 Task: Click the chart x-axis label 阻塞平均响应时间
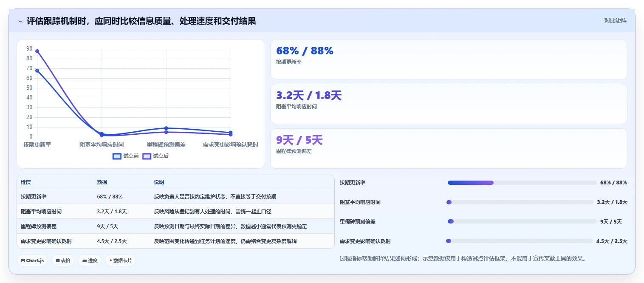[102, 144]
